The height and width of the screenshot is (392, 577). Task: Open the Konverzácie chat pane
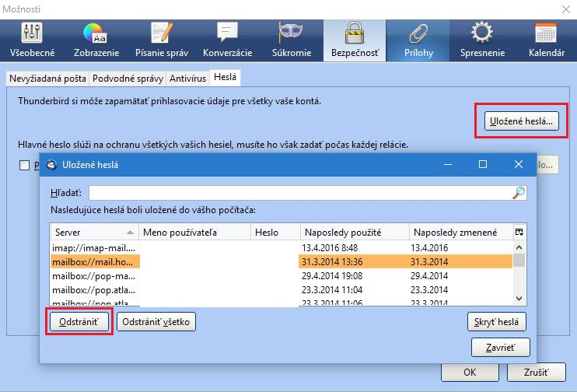point(227,40)
